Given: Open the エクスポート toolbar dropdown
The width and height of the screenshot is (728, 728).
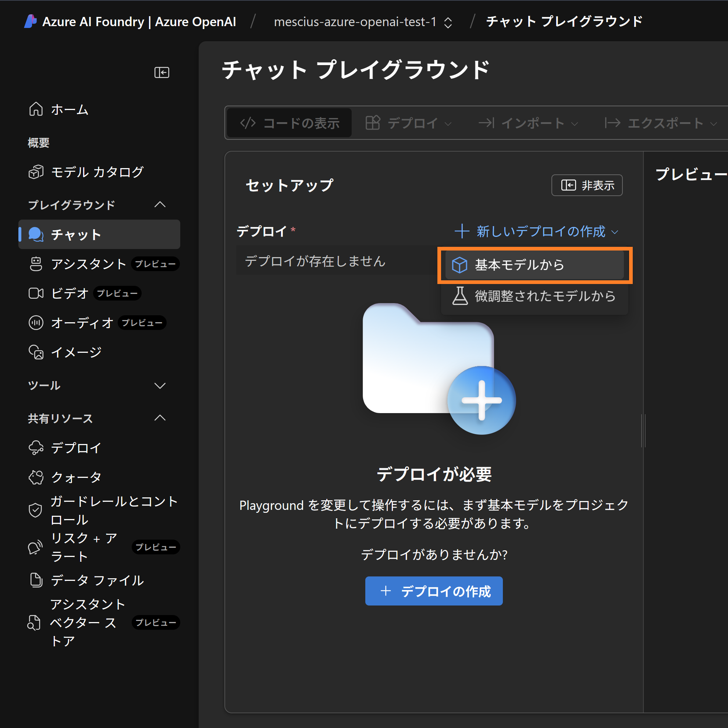Looking at the screenshot, I should click(661, 123).
